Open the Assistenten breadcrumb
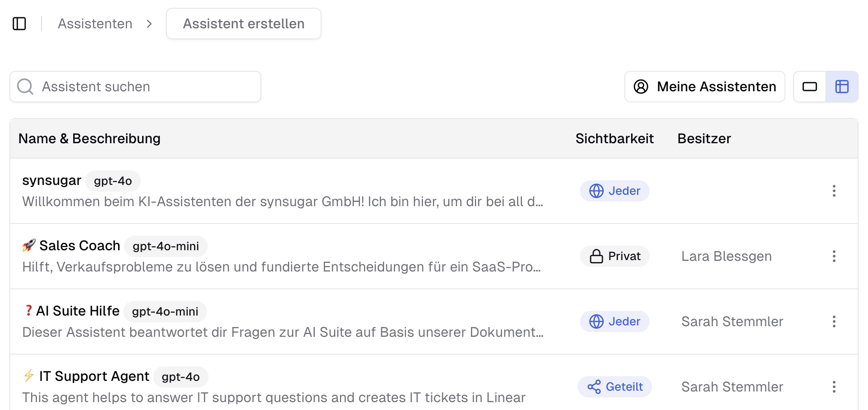 95,24
